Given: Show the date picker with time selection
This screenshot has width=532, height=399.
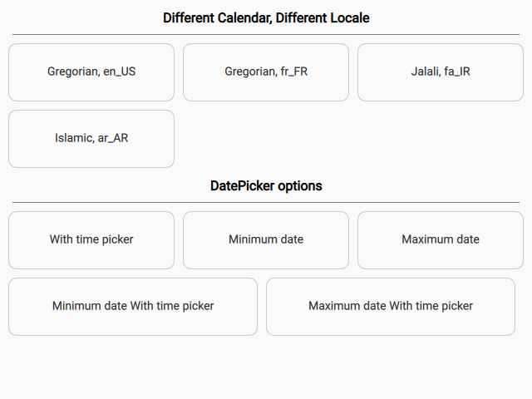Looking at the screenshot, I should 91,240.
